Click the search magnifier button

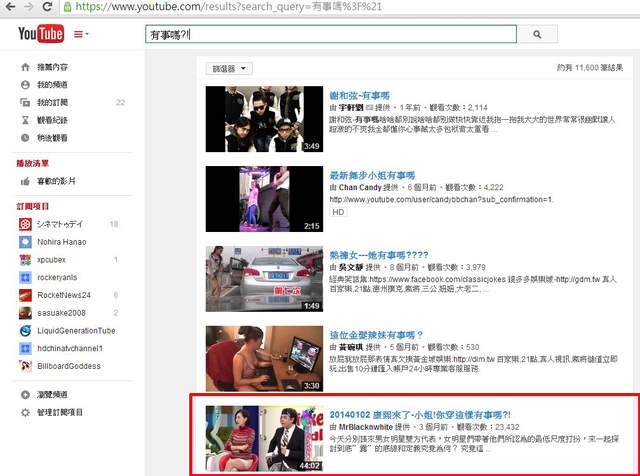tap(537, 34)
